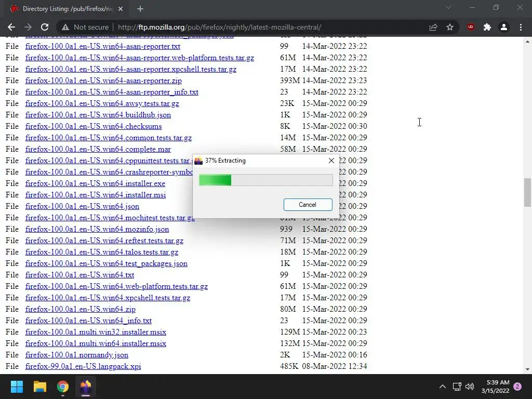Screen dimensions: 532x399
Task: Go back to the previous page
Action: point(11,27)
